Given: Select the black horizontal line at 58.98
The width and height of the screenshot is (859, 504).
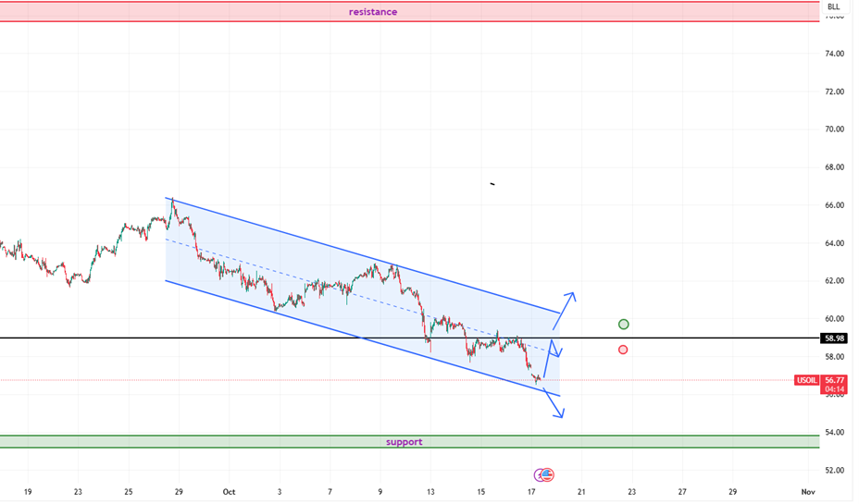Looking at the screenshot, I should 231,338.
